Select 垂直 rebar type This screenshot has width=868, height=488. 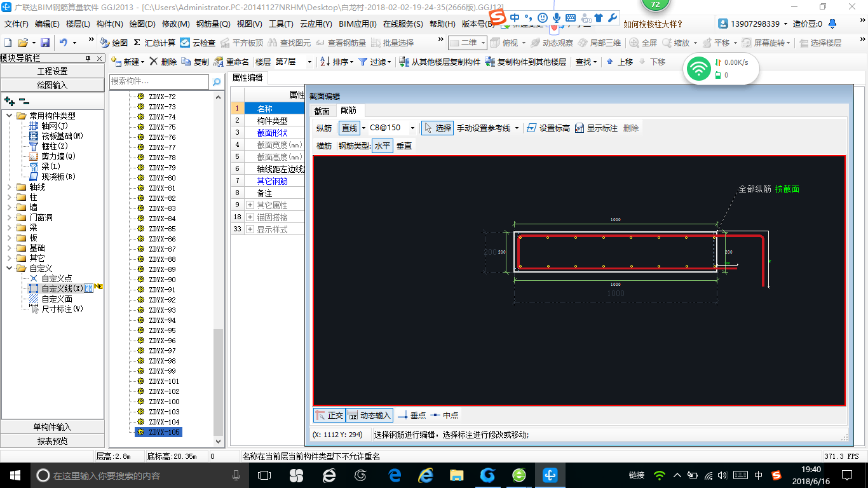tap(404, 146)
